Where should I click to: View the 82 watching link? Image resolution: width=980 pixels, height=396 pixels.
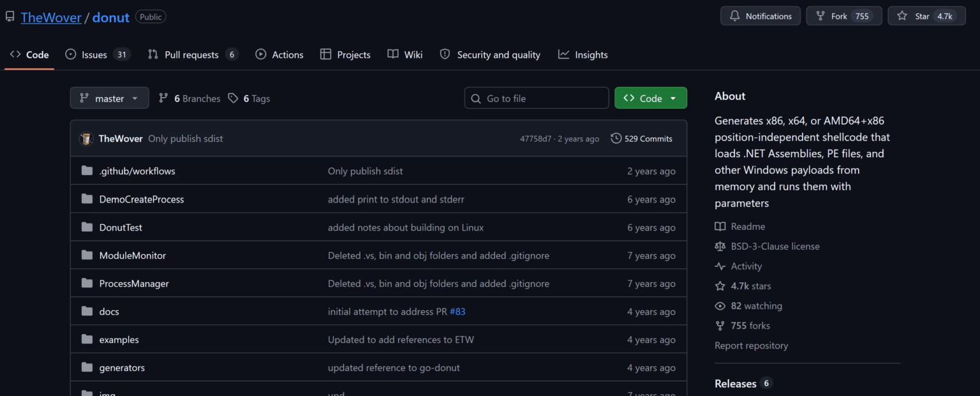pyautogui.click(x=749, y=306)
